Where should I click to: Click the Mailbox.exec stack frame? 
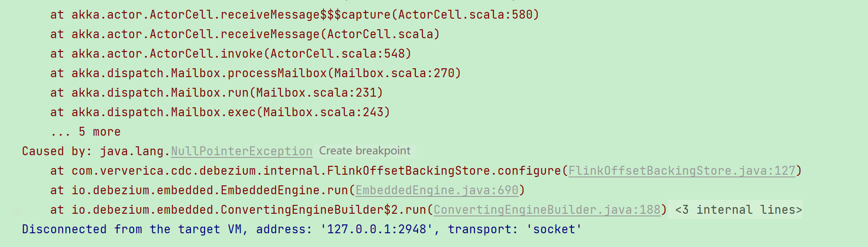[220, 112]
